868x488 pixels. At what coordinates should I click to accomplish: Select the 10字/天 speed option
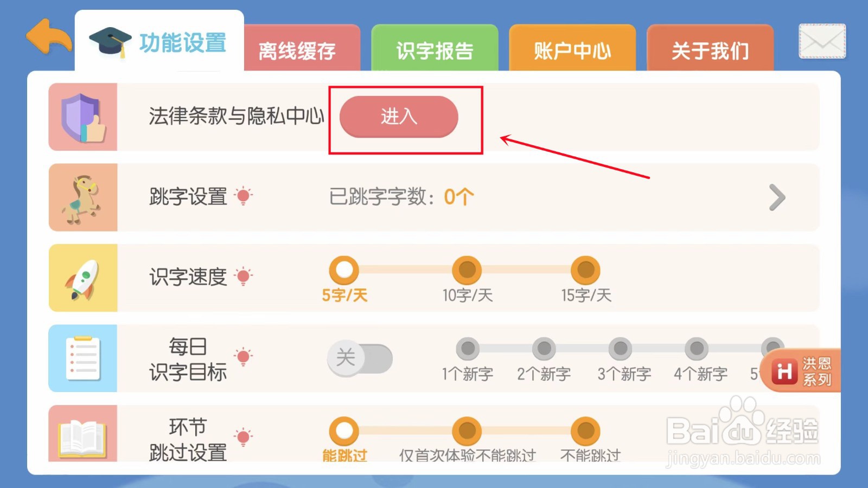pos(467,270)
